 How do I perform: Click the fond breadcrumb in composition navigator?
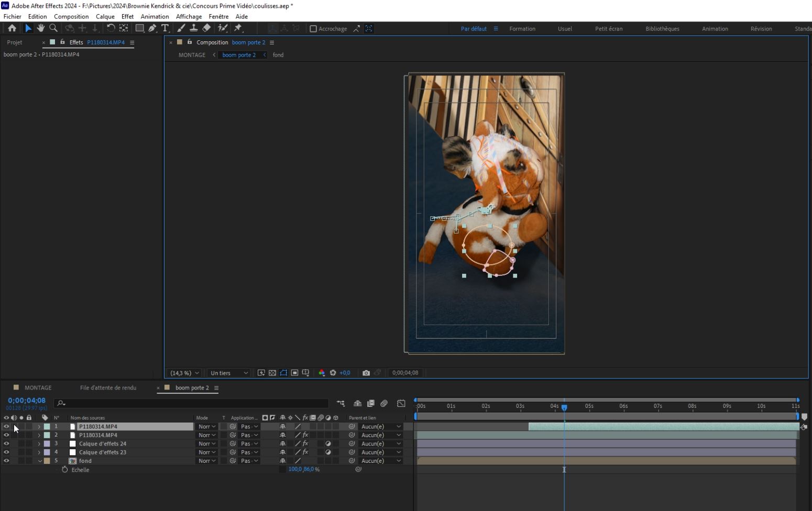(278, 55)
